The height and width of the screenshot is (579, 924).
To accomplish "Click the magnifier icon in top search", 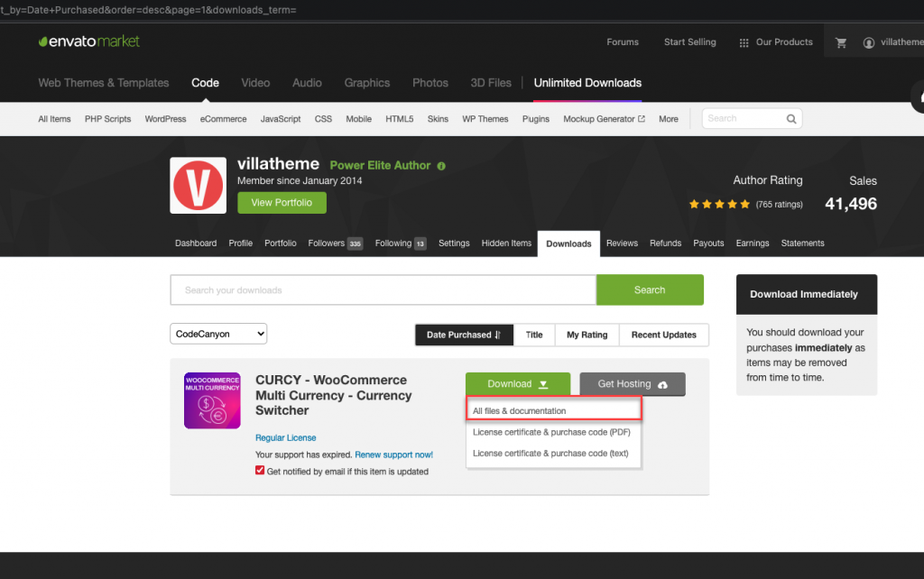I will tap(791, 119).
